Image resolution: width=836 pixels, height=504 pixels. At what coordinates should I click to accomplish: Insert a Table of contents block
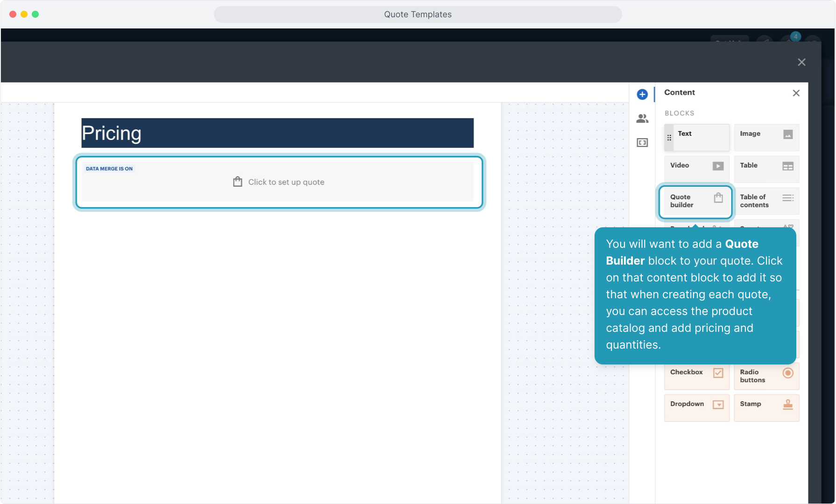pyautogui.click(x=766, y=201)
